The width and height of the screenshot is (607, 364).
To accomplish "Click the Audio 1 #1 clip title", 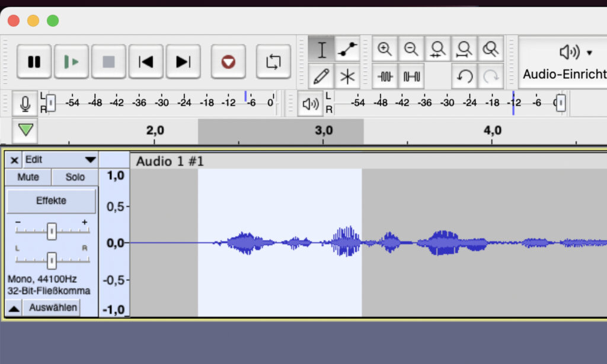I will point(170,161).
